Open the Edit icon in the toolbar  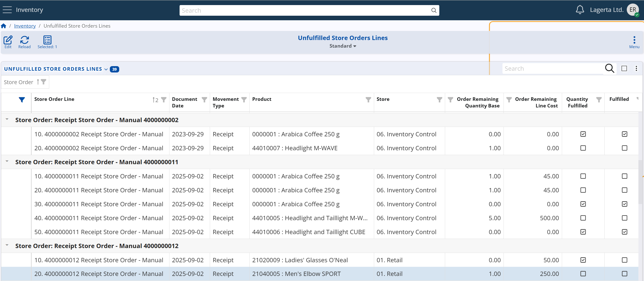(x=8, y=41)
